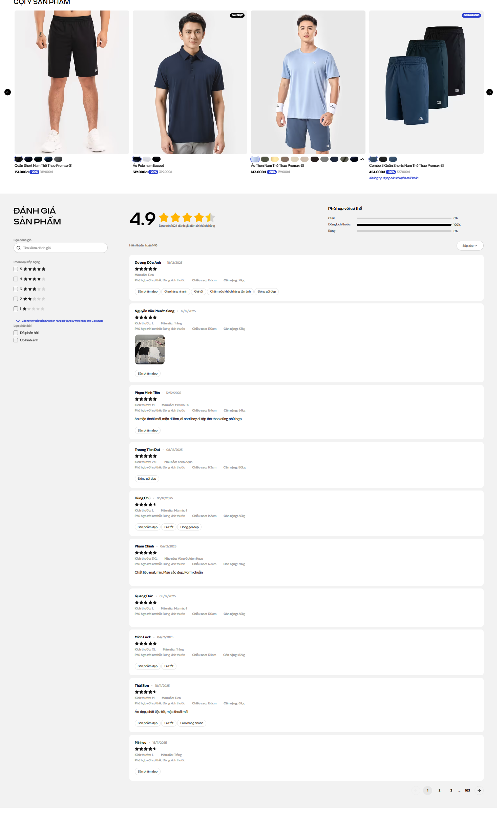The image size is (504, 820).
Task: Open Combo 3 Quần Shorts Promax-S1 link
Action: (406, 166)
